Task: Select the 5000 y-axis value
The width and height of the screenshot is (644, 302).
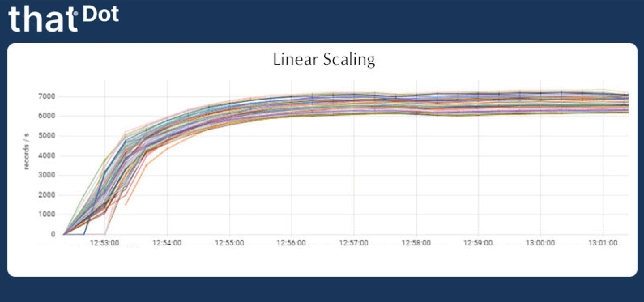Action: coord(47,136)
